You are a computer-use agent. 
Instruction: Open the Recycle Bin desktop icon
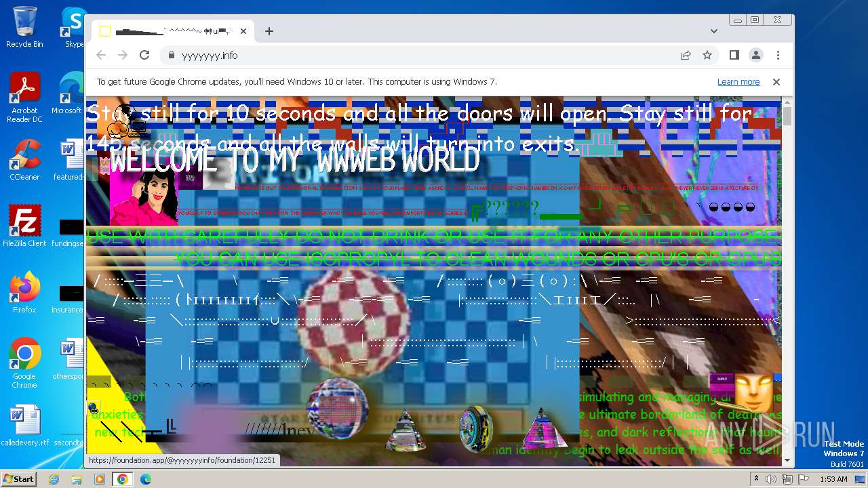(x=24, y=27)
